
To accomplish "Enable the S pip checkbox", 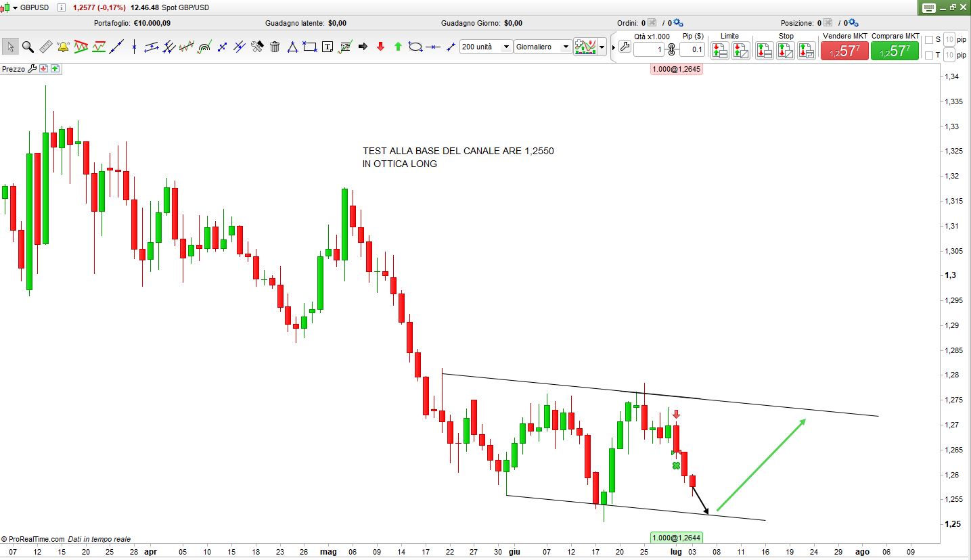I will (929, 39).
